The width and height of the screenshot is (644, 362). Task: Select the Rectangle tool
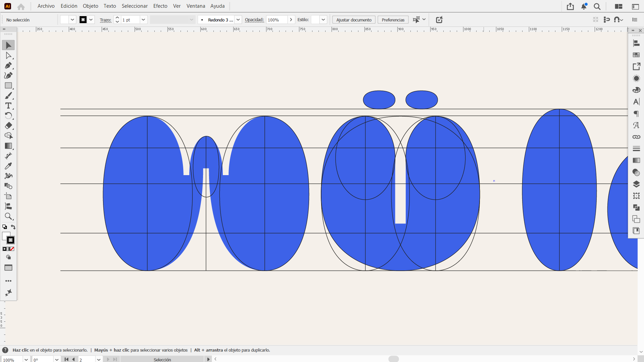8,86
